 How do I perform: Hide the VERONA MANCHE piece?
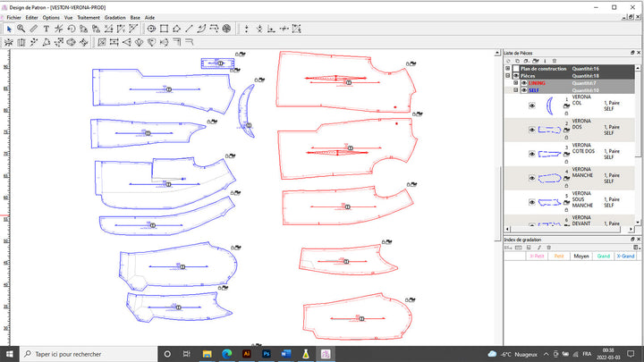(x=532, y=179)
